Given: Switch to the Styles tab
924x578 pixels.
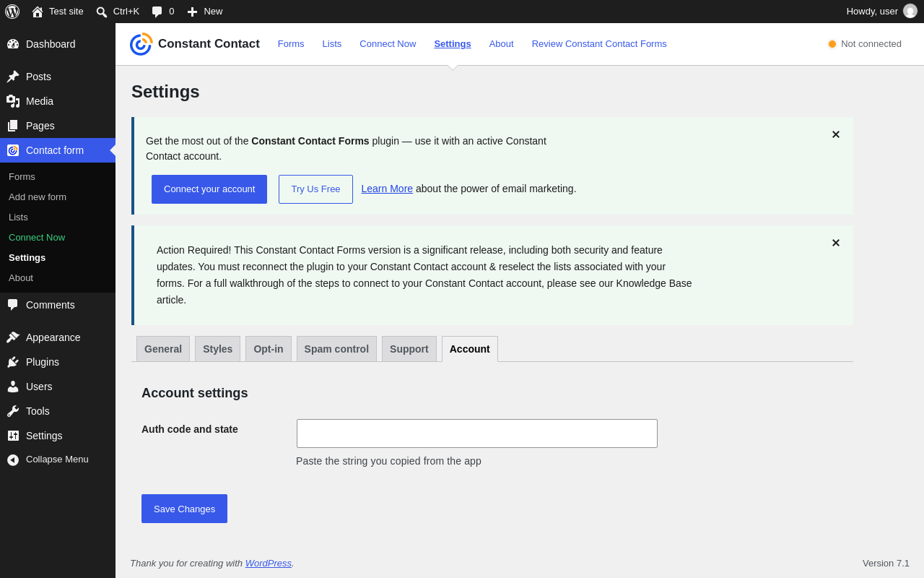Looking at the screenshot, I should [x=218, y=349].
